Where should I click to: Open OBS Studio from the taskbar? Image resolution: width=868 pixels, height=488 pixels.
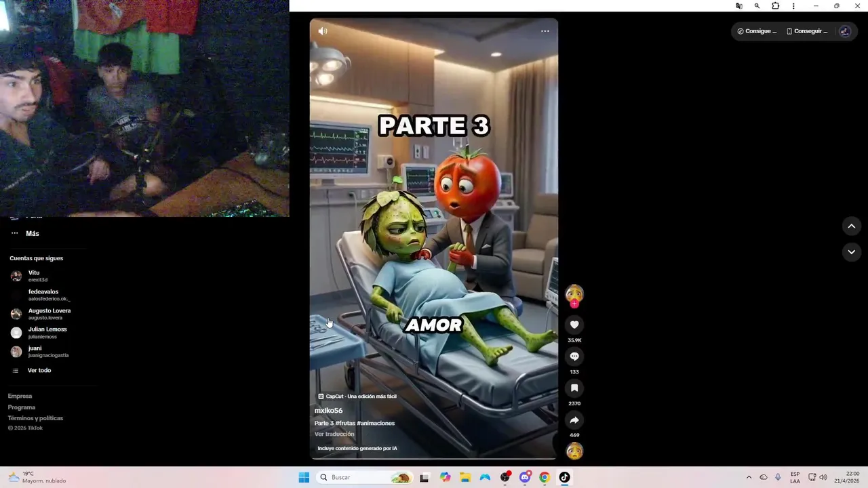pos(505,477)
